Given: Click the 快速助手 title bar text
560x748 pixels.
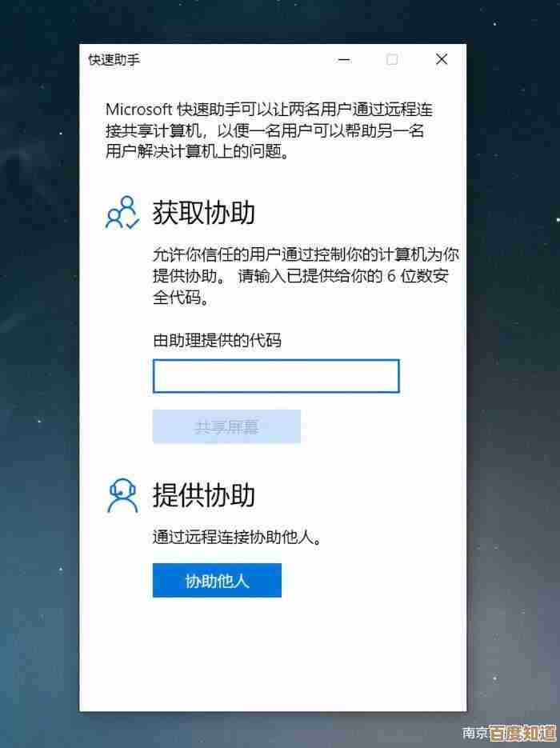Looking at the screenshot, I should tap(114, 60).
